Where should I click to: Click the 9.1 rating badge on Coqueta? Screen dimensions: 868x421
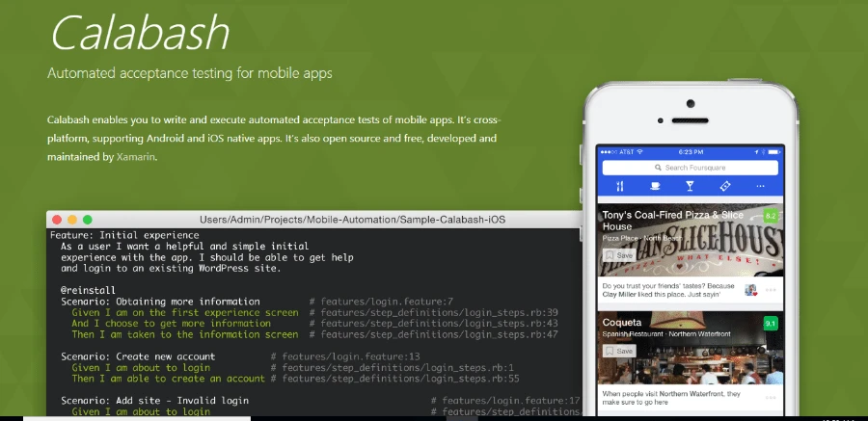pyautogui.click(x=771, y=324)
